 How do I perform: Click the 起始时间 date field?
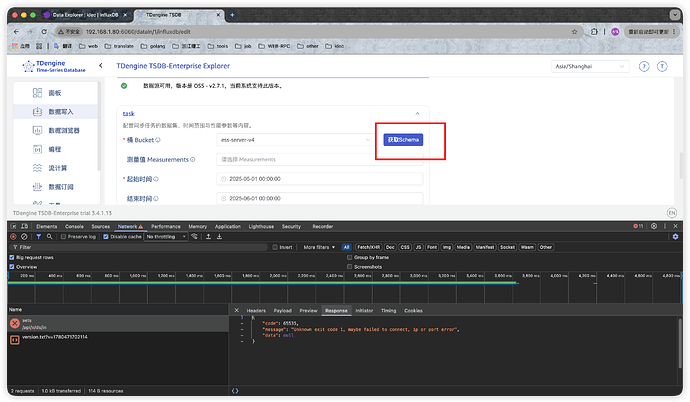[x=319, y=179]
